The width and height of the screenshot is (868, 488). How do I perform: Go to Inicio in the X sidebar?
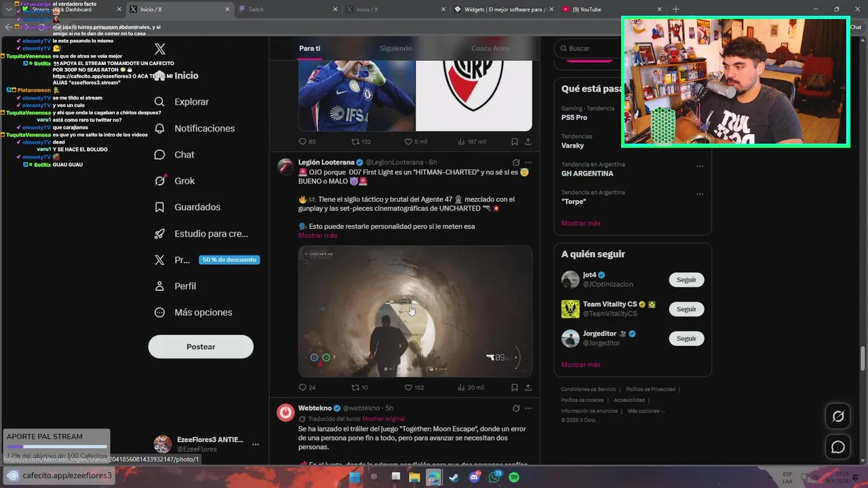176,75
